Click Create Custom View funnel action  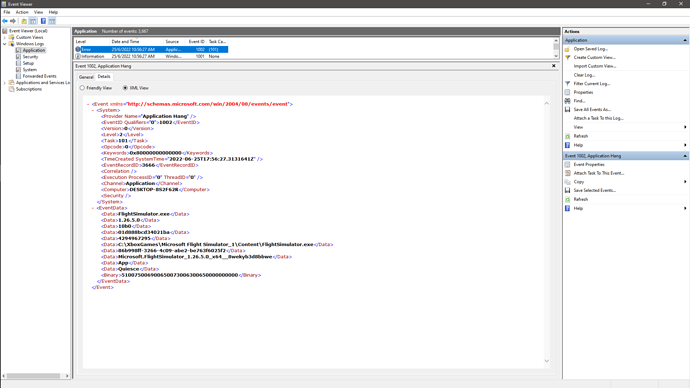click(x=595, y=58)
